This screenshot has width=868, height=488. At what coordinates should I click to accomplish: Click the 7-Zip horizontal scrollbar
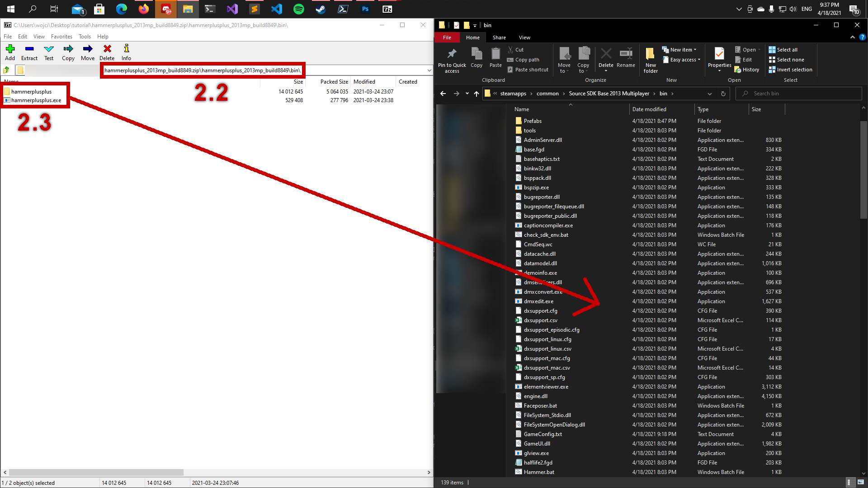[96, 472]
